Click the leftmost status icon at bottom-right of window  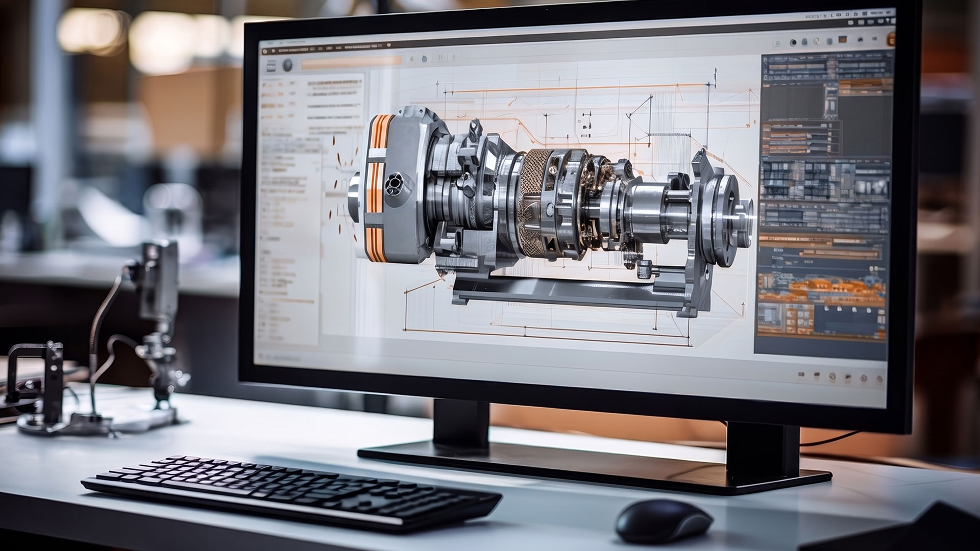801,374
